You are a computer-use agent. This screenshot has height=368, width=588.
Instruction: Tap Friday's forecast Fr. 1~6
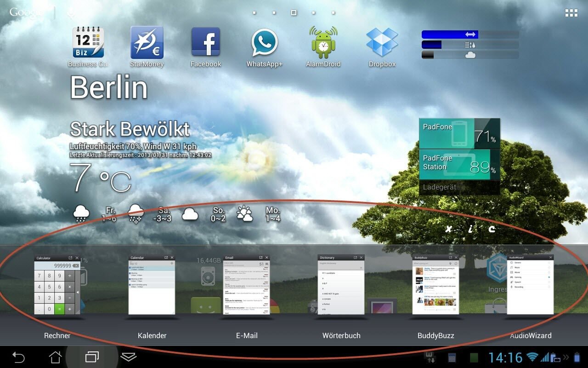click(109, 214)
